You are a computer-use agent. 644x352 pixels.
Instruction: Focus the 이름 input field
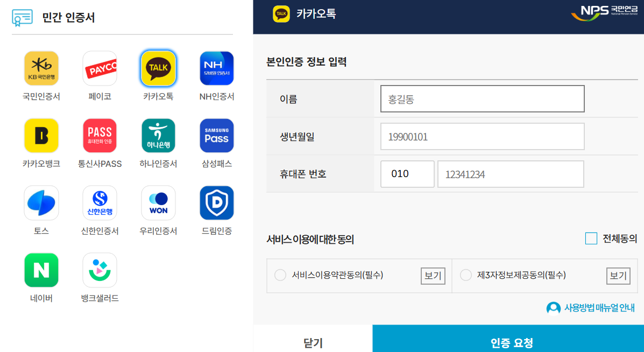coord(482,98)
